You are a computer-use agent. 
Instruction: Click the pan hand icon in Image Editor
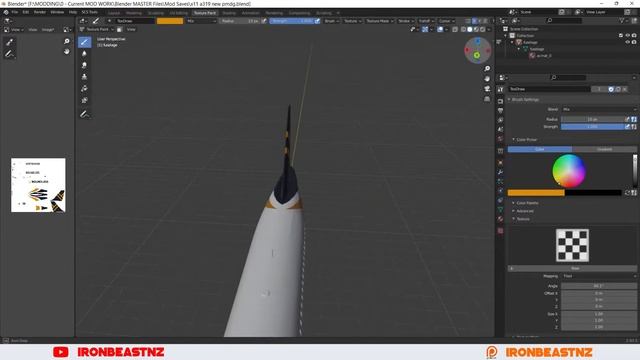(67, 51)
